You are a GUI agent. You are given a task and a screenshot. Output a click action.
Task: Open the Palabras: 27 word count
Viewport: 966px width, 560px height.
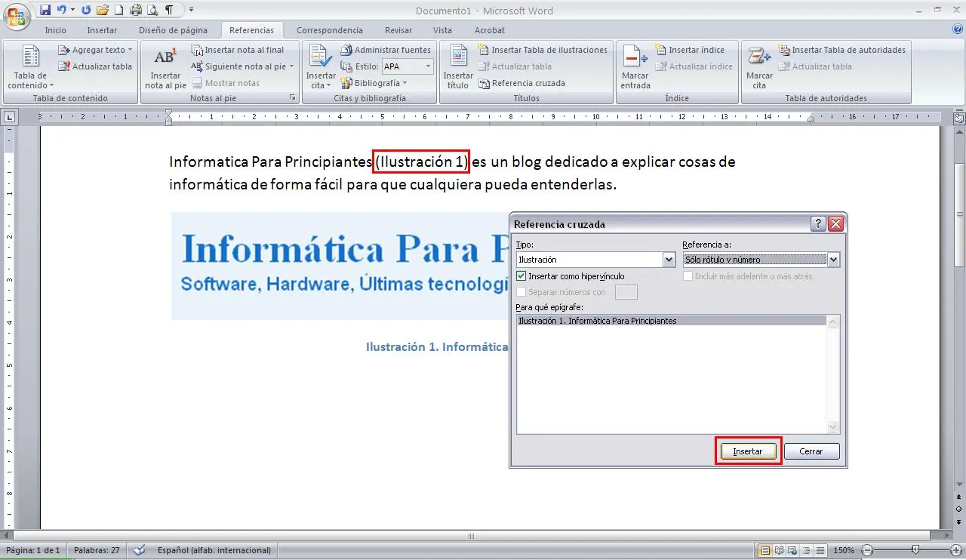(x=97, y=550)
